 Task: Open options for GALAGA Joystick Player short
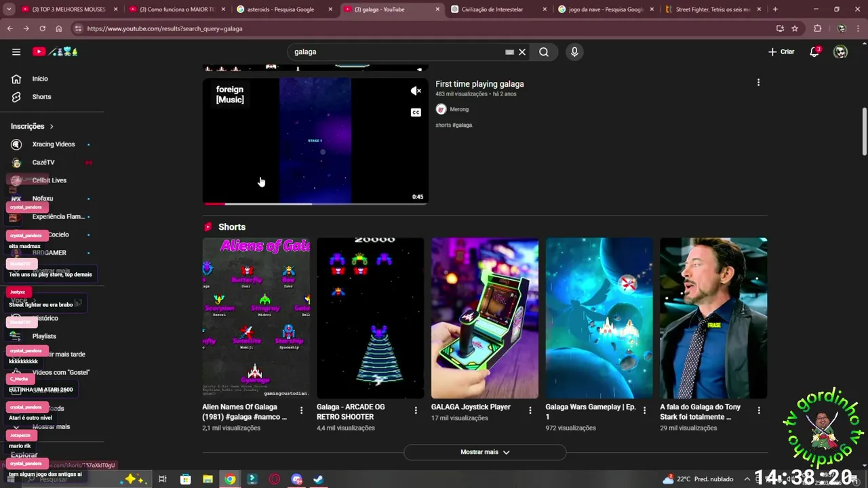(530, 410)
